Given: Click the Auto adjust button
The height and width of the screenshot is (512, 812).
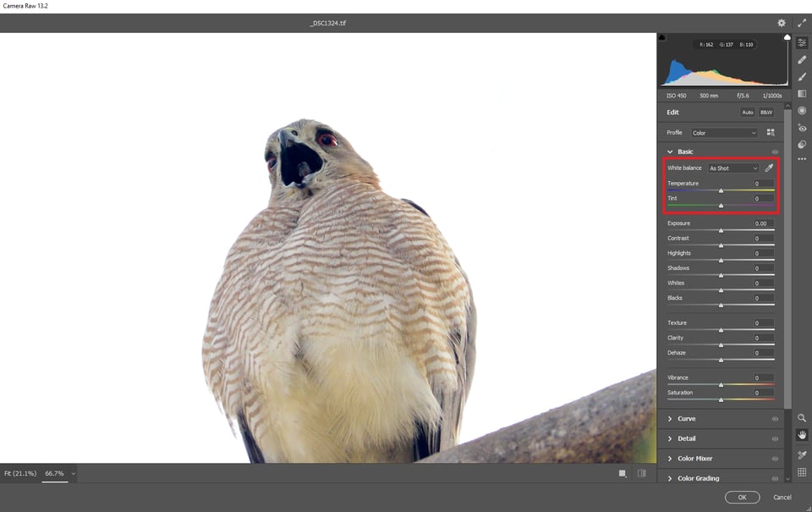Looking at the screenshot, I should click(x=747, y=113).
